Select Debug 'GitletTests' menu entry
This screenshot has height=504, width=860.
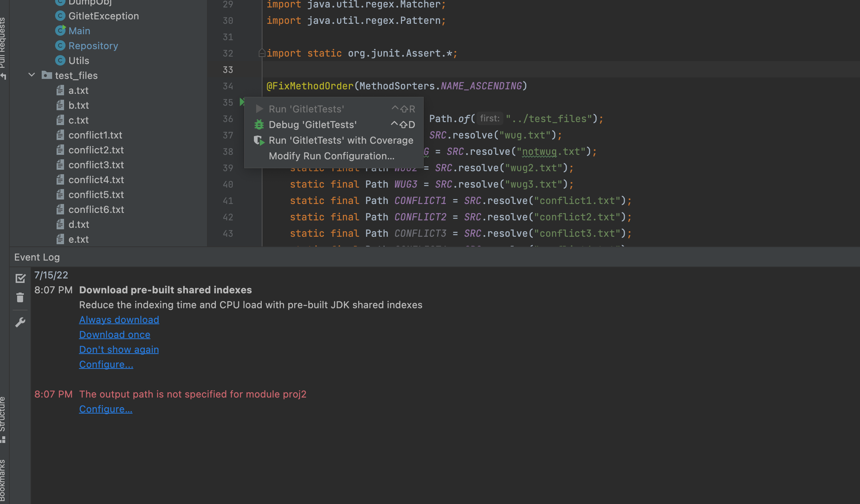(x=312, y=125)
